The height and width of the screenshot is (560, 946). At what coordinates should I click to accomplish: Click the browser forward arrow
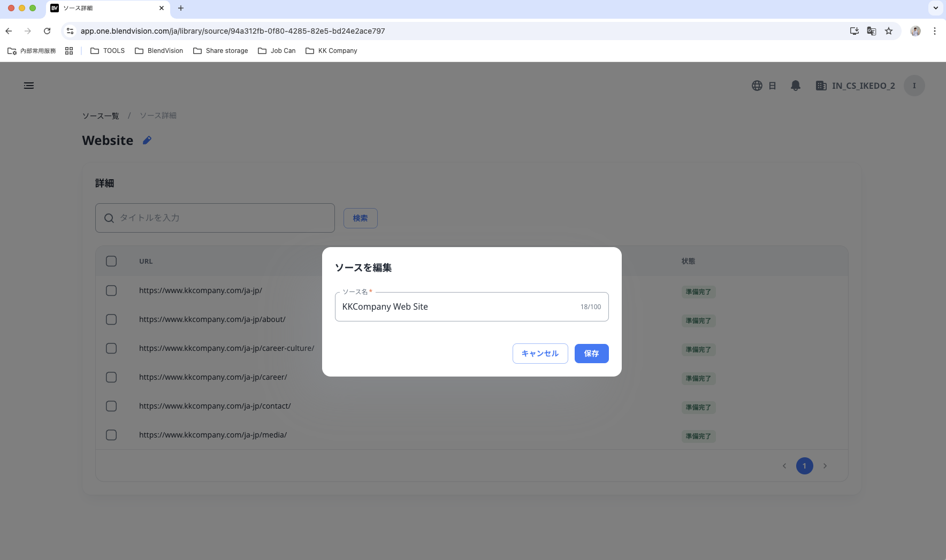(28, 31)
